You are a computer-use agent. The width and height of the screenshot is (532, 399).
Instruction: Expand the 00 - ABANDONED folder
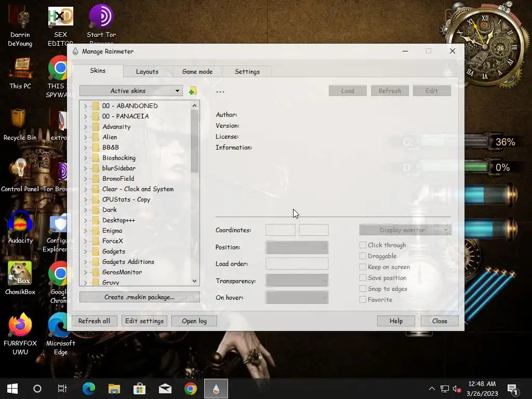tap(86, 106)
